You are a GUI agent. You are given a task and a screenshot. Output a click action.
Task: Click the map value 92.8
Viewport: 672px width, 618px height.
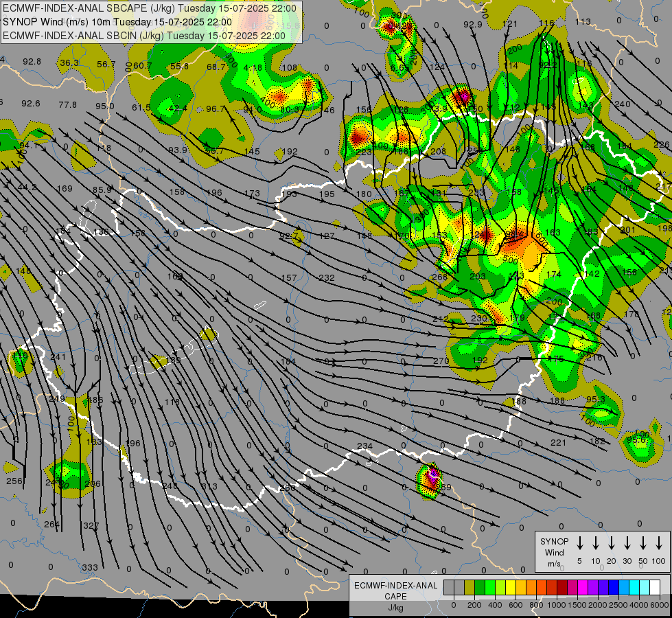[32, 62]
